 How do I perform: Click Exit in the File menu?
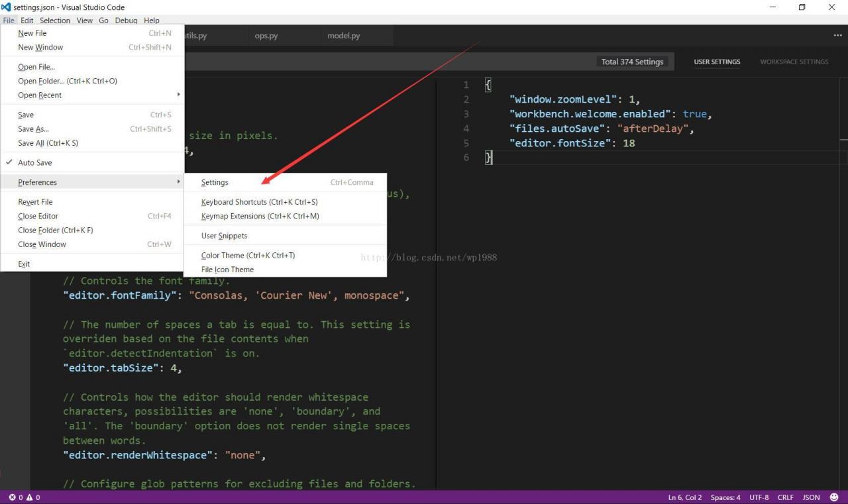point(92,264)
